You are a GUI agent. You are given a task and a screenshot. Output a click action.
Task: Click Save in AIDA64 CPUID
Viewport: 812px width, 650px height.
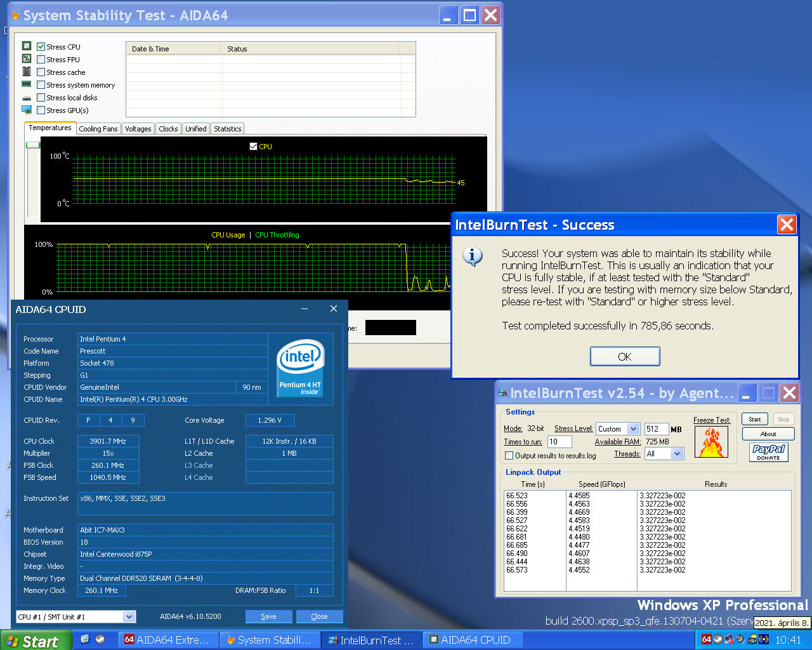coord(268,616)
